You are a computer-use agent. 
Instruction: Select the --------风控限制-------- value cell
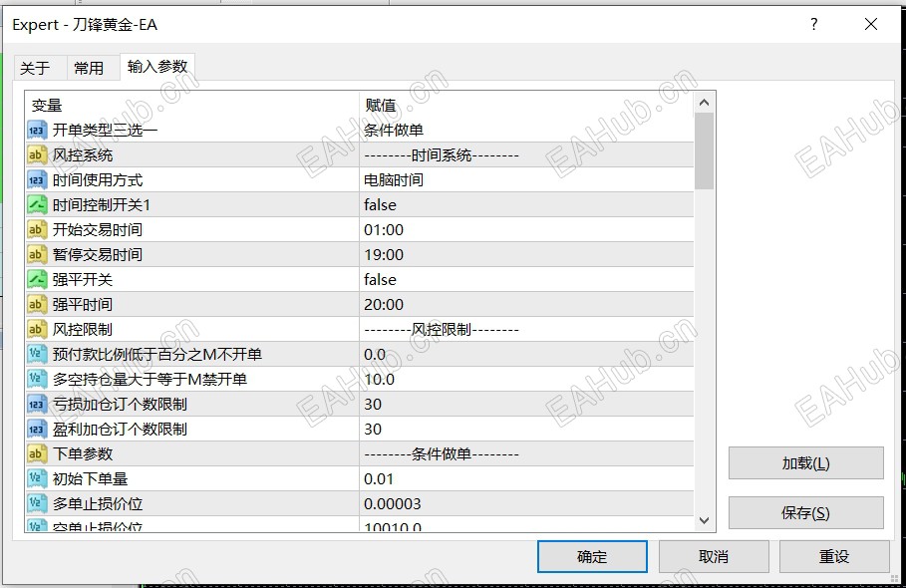pyautogui.click(x=526, y=329)
